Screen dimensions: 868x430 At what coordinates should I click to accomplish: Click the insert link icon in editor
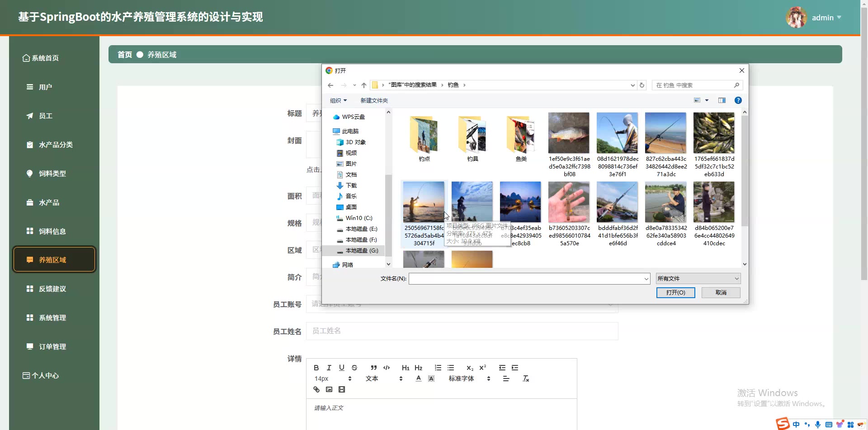(316, 389)
